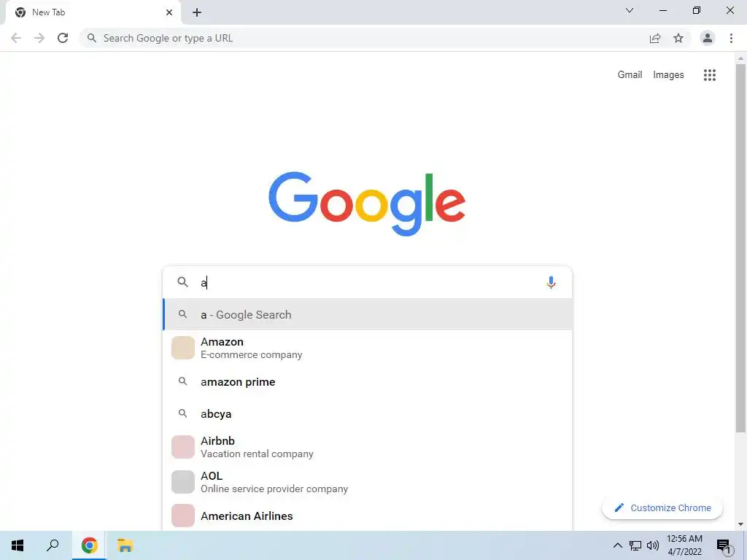This screenshot has width=747, height=560.
Task: Close the New Tab tab
Action: (169, 12)
